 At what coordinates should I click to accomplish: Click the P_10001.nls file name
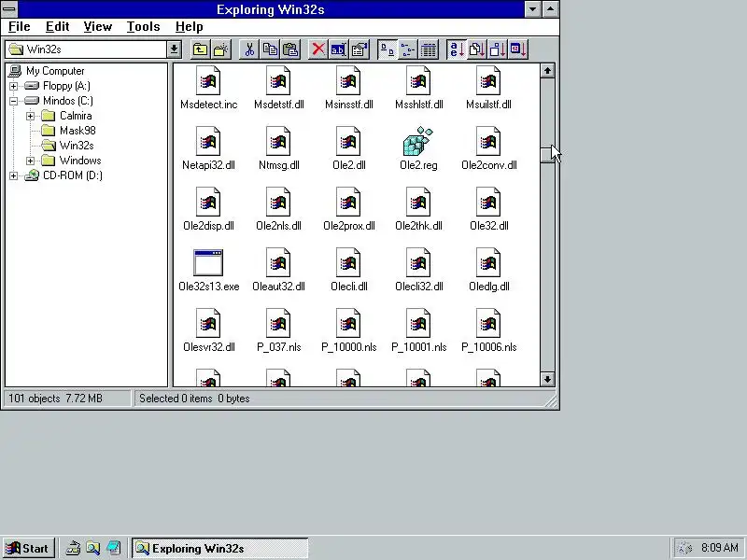[418, 347]
